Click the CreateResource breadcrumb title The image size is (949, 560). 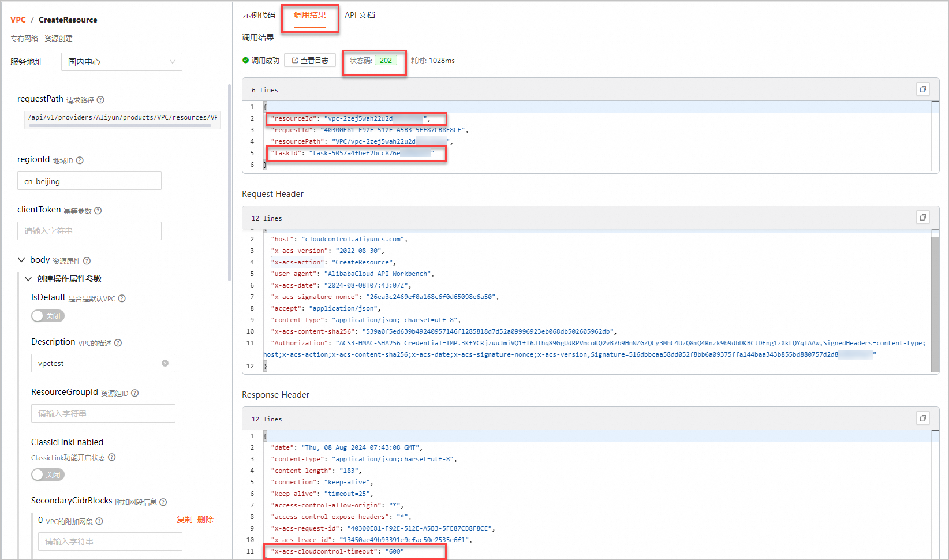point(68,20)
